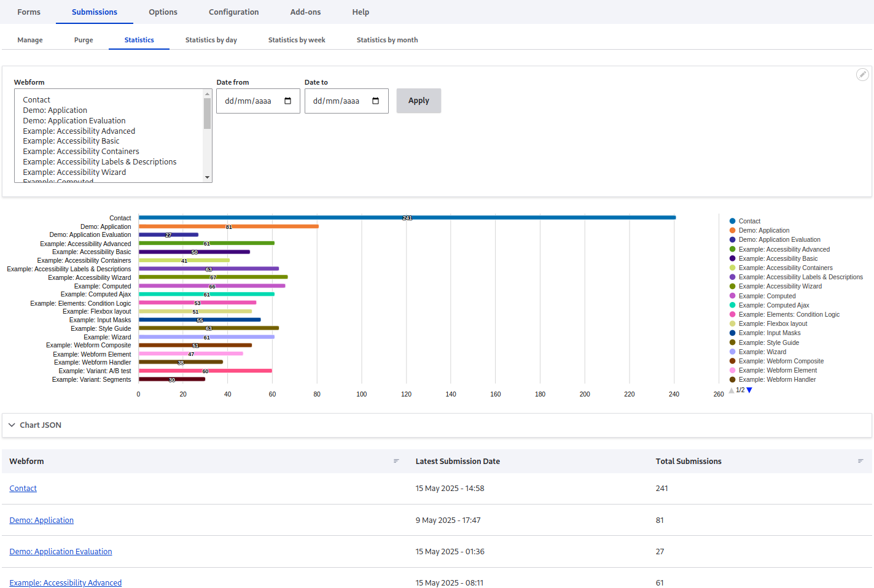874x588 pixels.
Task: Switch to Statistics by day tab
Action: tap(211, 40)
